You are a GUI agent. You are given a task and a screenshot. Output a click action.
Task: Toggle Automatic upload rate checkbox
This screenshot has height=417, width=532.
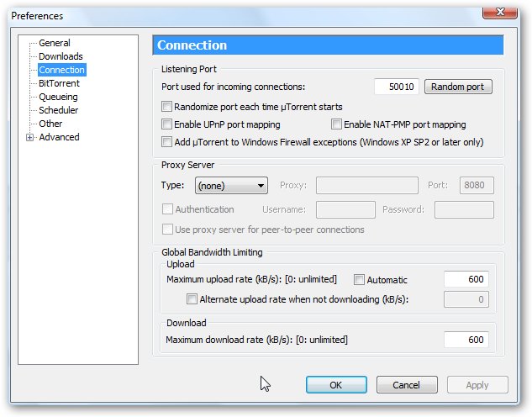[359, 280]
